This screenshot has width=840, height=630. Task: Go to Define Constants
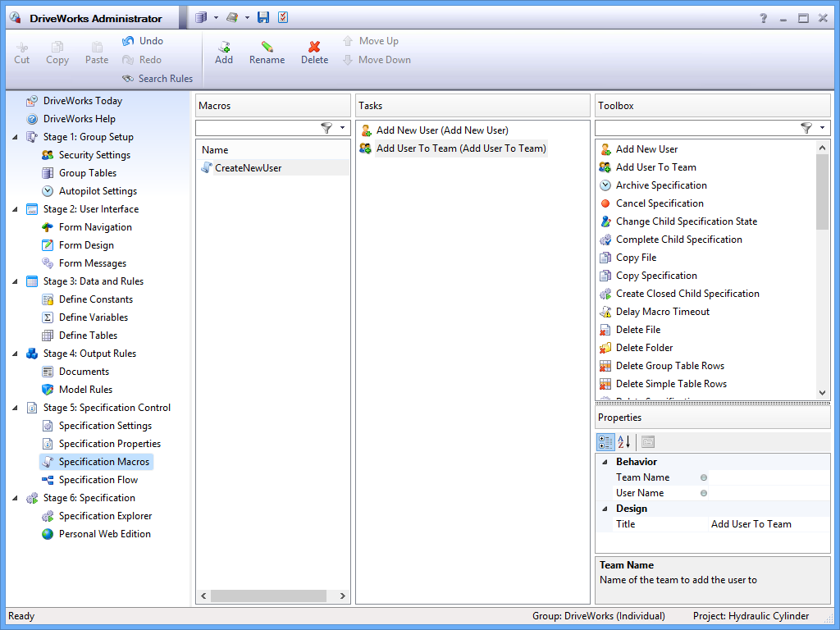tap(95, 299)
